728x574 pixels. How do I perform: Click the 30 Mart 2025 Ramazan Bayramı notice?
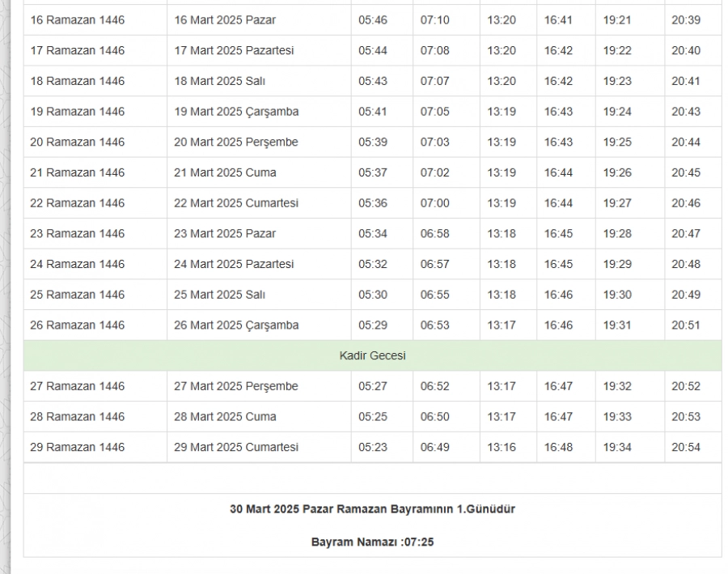point(372,509)
